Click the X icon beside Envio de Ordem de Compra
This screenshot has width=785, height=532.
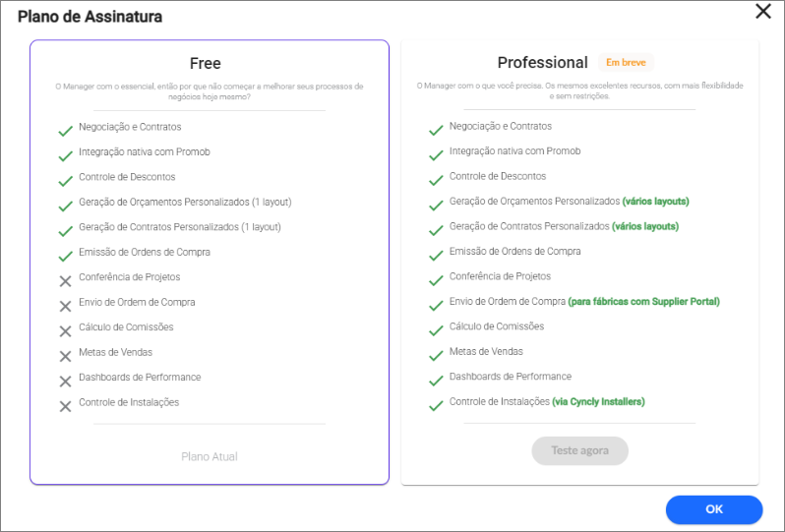pyautogui.click(x=65, y=306)
